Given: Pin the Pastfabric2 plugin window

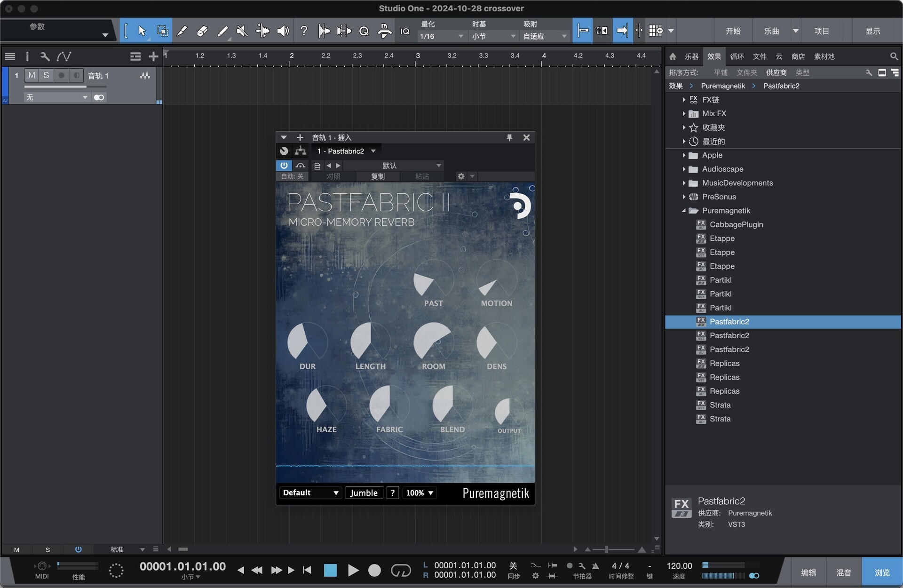Looking at the screenshot, I should (x=509, y=137).
